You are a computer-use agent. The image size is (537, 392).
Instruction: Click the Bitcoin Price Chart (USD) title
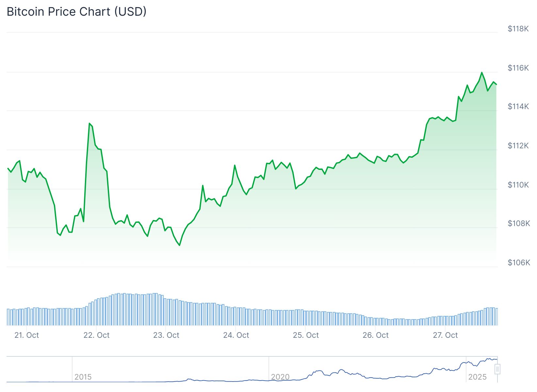[x=76, y=12]
